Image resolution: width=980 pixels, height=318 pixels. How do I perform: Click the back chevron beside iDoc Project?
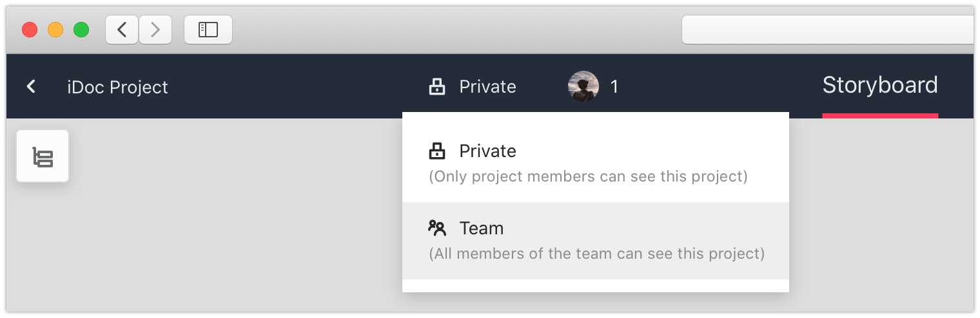(x=30, y=86)
